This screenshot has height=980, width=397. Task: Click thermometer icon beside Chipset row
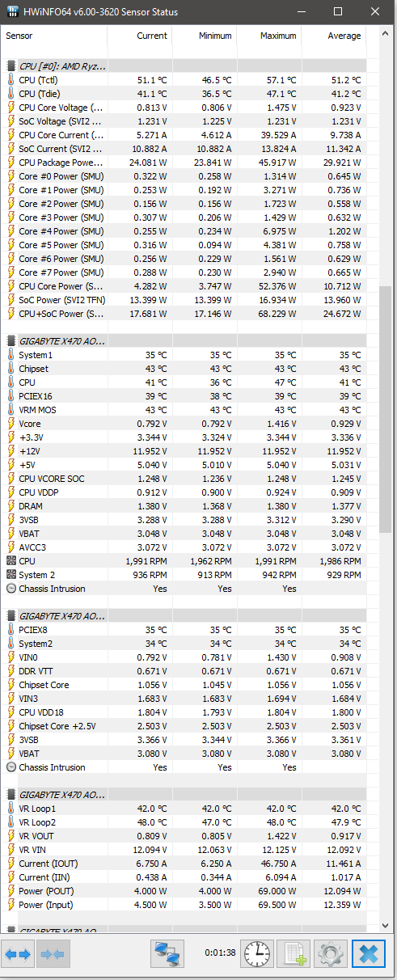(11, 369)
